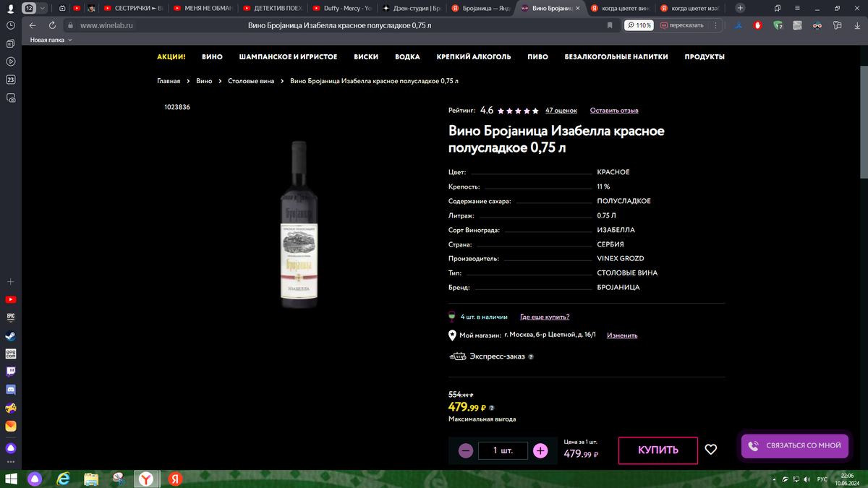Decrease quantity with minus button
Image resolution: width=868 pixels, height=488 pixels.
click(466, 450)
